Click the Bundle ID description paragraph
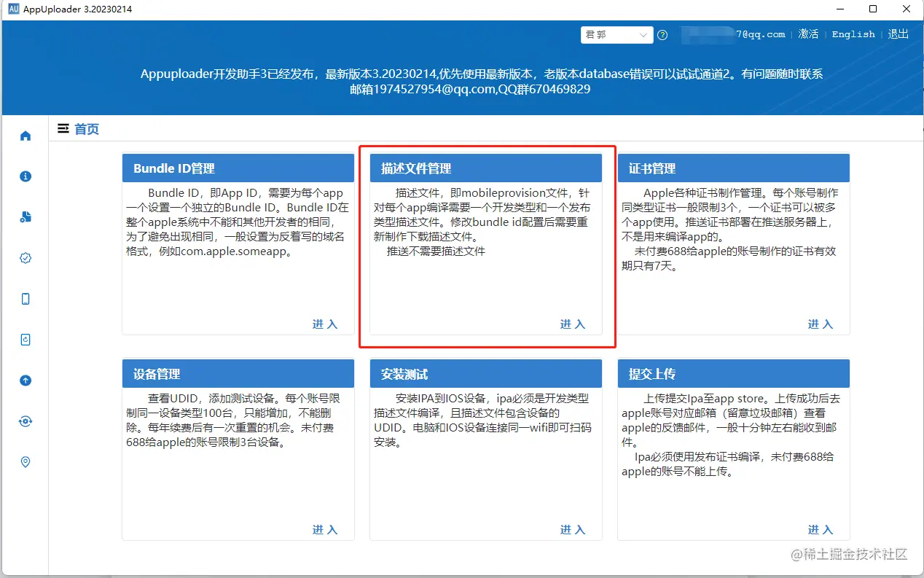 pyautogui.click(x=238, y=222)
